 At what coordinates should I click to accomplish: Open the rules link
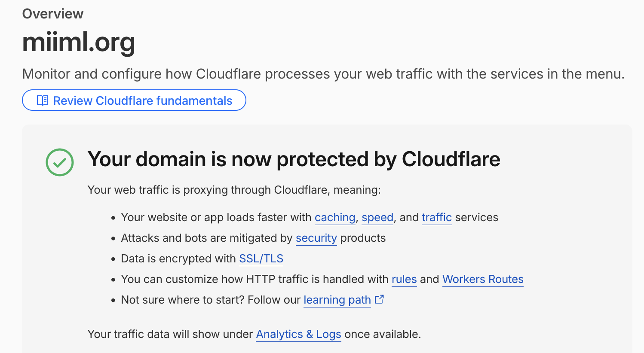pos(404,279)
